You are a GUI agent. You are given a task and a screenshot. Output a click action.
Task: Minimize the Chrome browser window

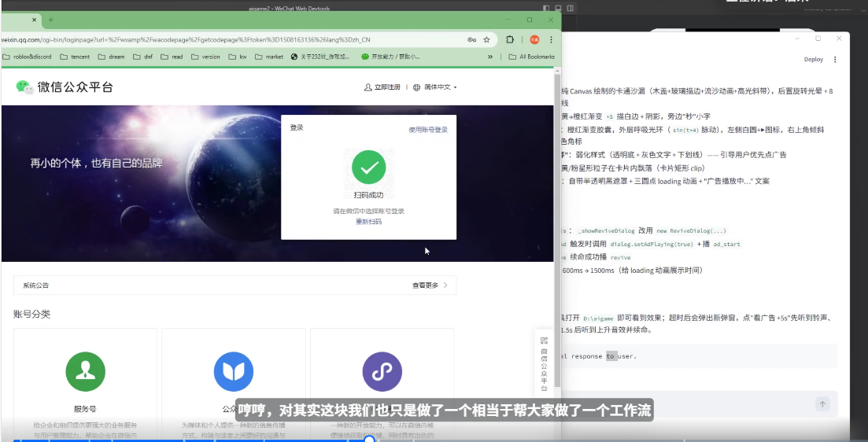pos(508,20)
